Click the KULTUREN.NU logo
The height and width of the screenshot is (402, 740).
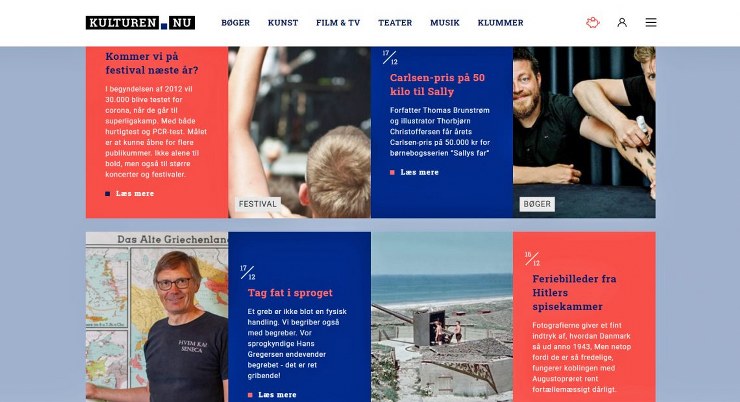(140, 23)
